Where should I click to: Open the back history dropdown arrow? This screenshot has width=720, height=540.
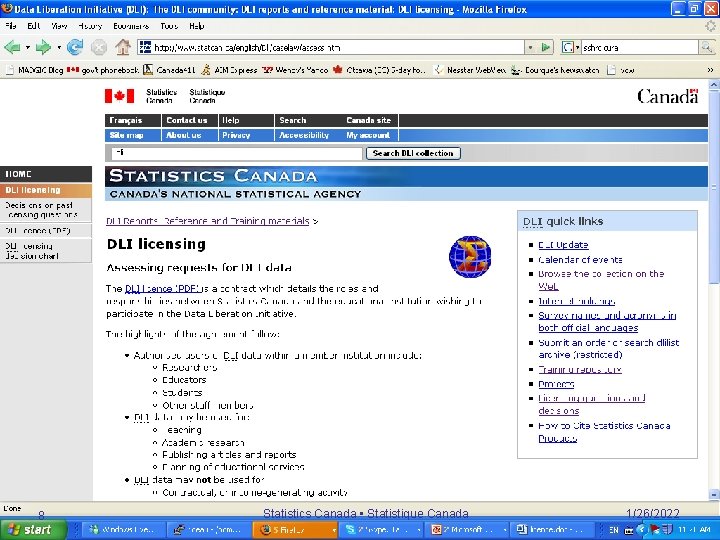click(x=28, y=47)
